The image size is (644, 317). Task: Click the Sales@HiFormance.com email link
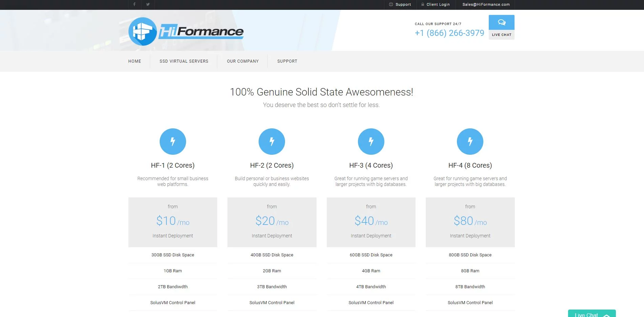pos(486,4)
